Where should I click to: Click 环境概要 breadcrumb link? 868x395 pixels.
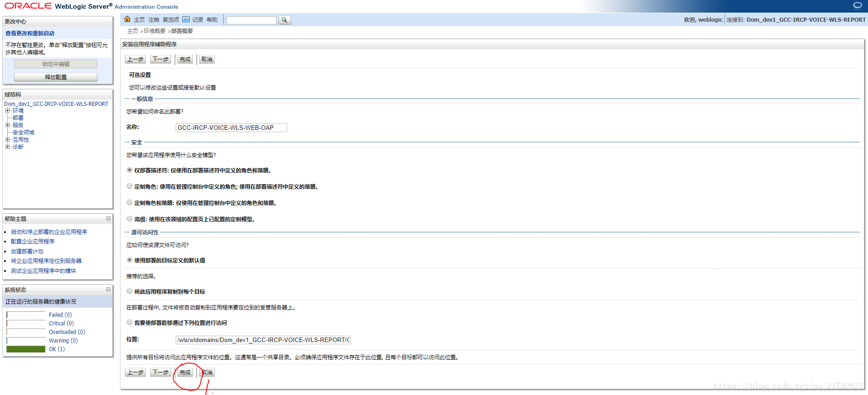154,31
